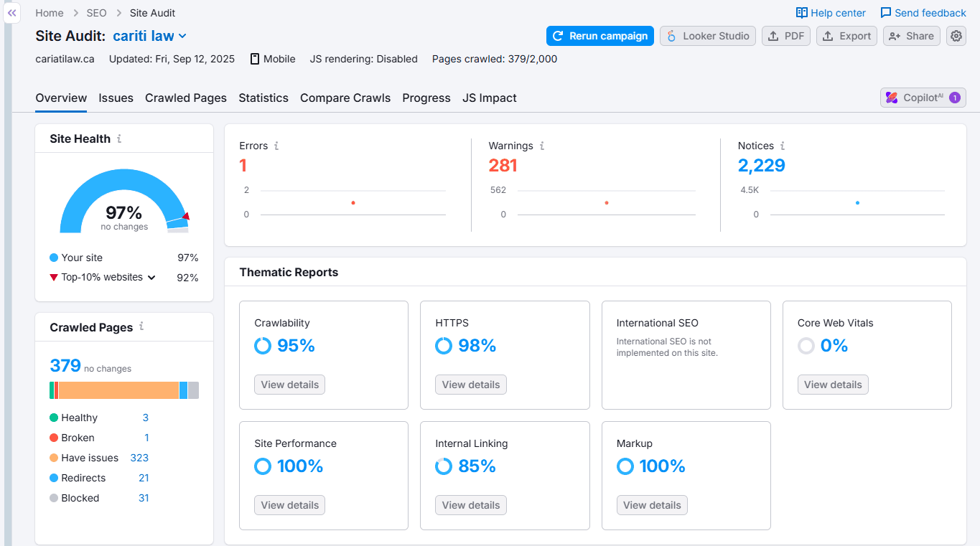
Task: View Core Web Vitals details
Action: coord(833,385)
